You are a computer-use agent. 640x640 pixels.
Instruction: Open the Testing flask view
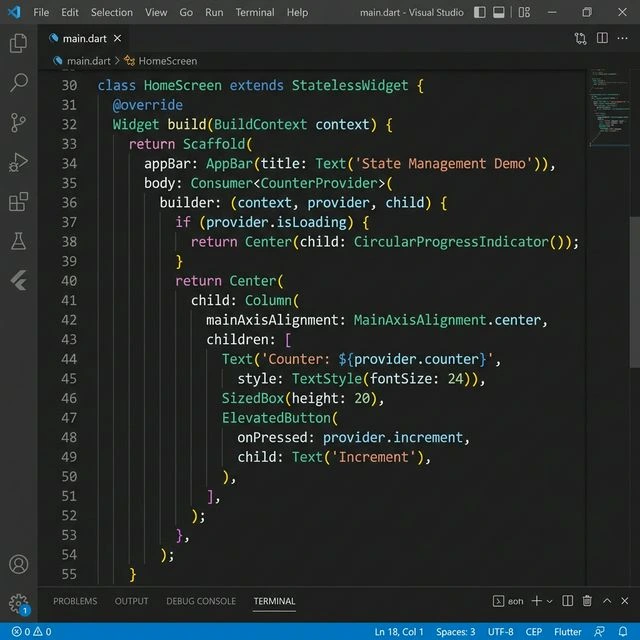click(18, 241)
